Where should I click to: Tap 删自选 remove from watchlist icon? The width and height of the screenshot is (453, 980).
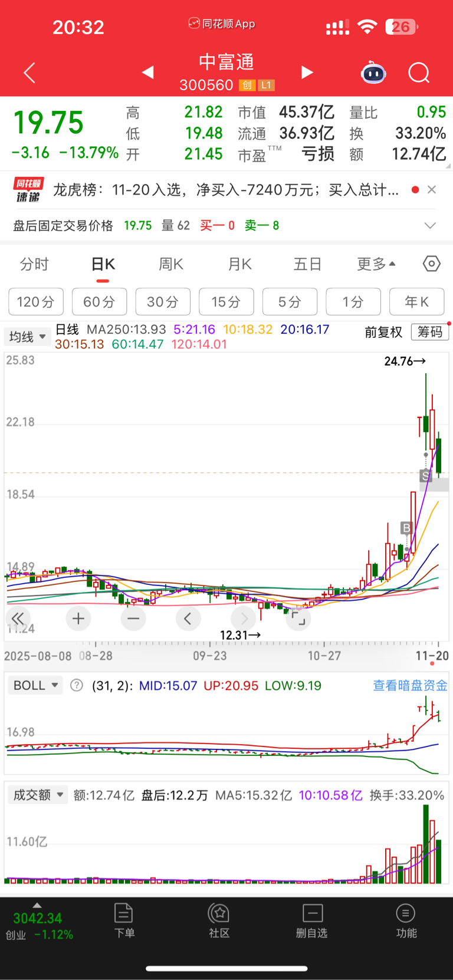pyautogui.click(x=312, y=920)
